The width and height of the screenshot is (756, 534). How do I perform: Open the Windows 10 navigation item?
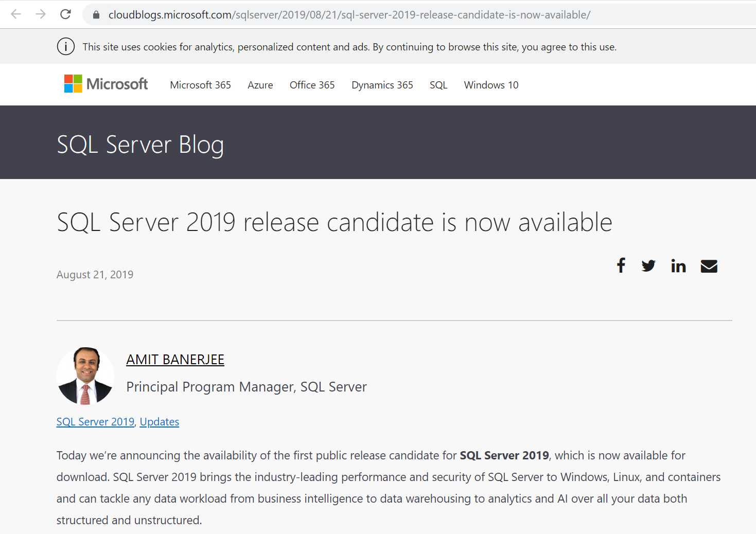[491, 85]
